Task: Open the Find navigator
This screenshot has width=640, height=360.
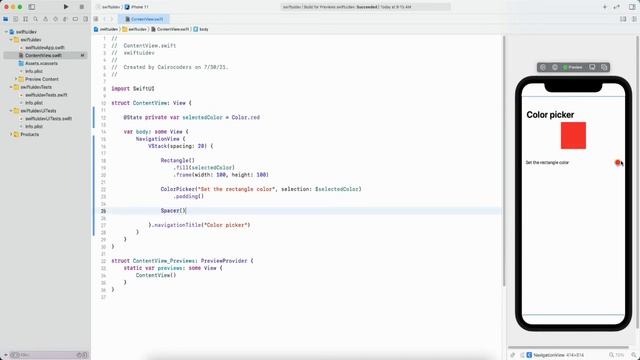Action: point(36,19)
